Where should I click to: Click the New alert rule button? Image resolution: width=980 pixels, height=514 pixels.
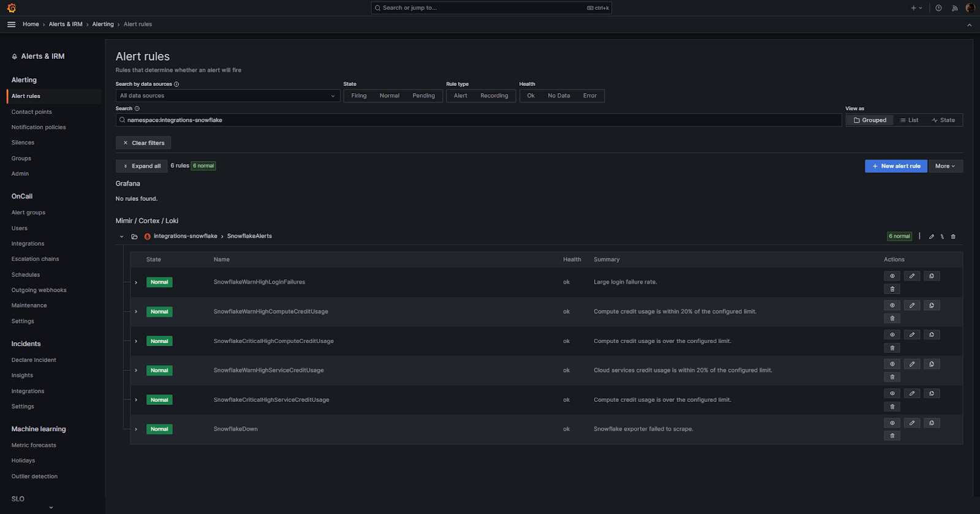coord(896,166)
